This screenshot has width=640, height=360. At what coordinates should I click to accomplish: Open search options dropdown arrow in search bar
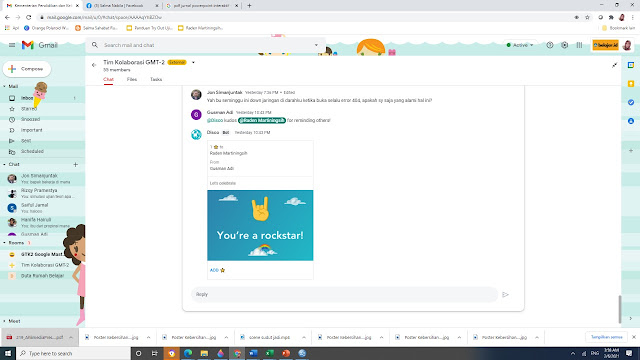tap(316, 45)
